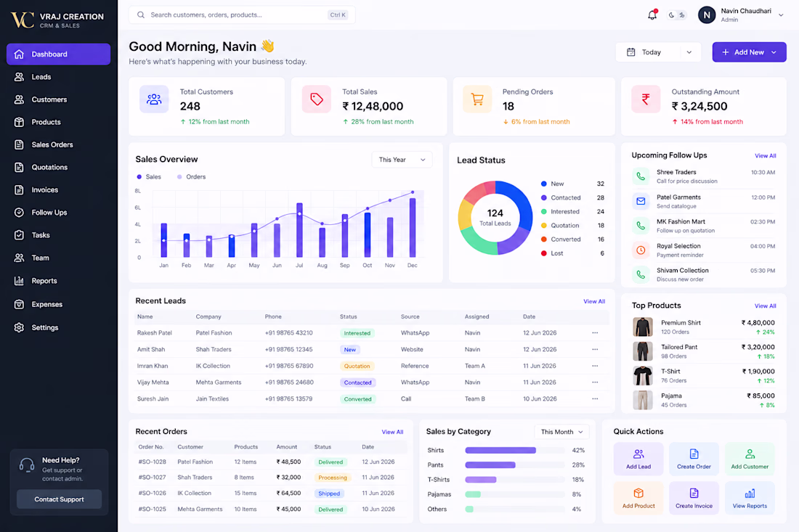Click the Total Sales tag icon

[317, 99]
